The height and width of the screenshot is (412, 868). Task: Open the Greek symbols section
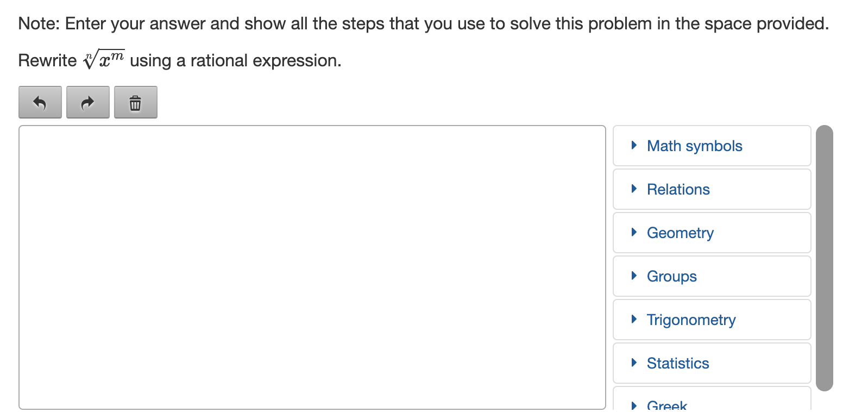[x=712, y=399]
